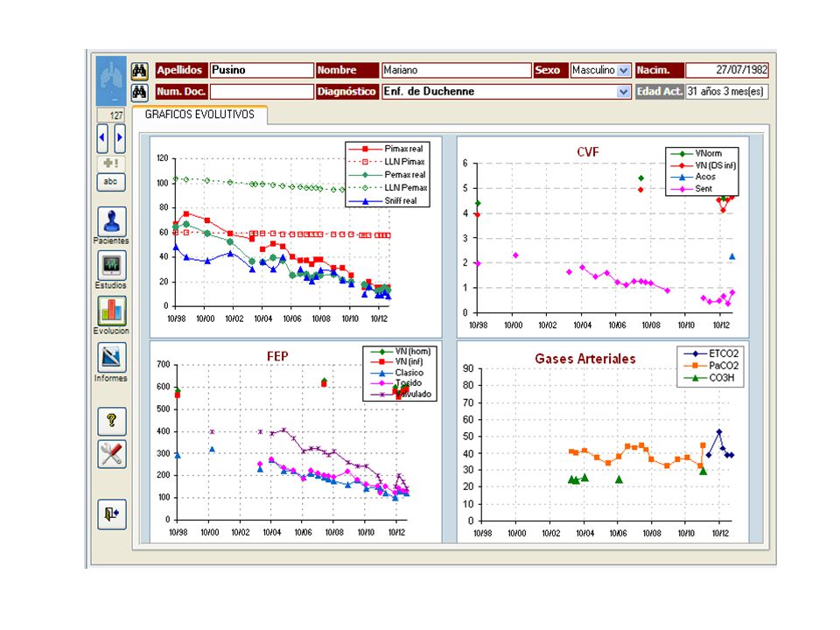This screenshot has height=630, width=840.
Task: Click the Nacim. label
Action: (x=660, y=70)
